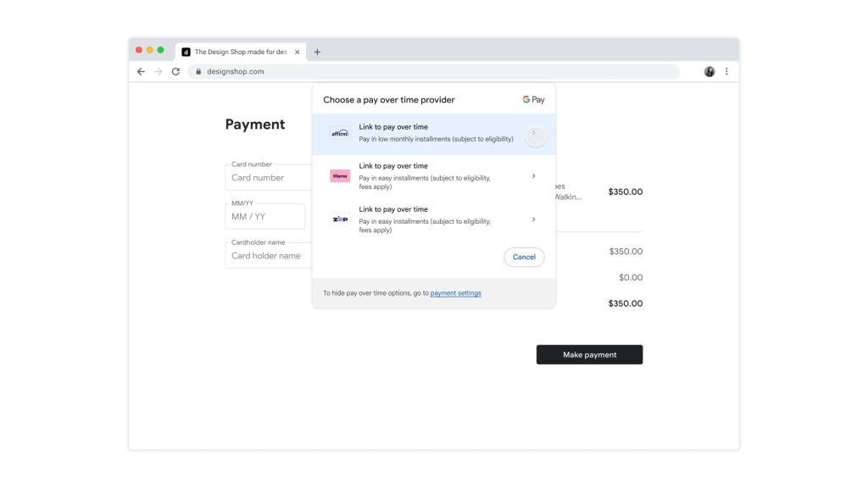Focus the Card number input field
This screenshot has width=868, height=488.
coord(267,178)
